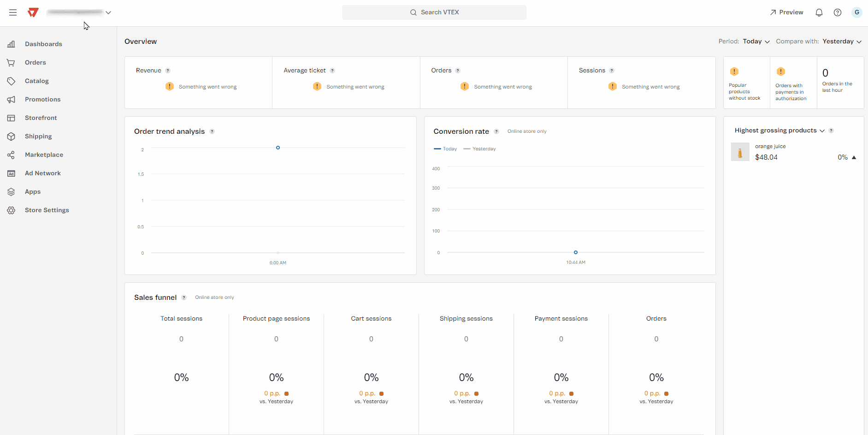Click the Conversion rate help icon
Viewport: 868px width, 435px height.
tap(496, 131)
